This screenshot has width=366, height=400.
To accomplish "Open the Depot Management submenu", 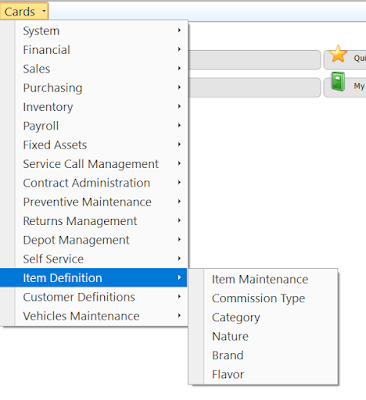I will click(94, 240).
